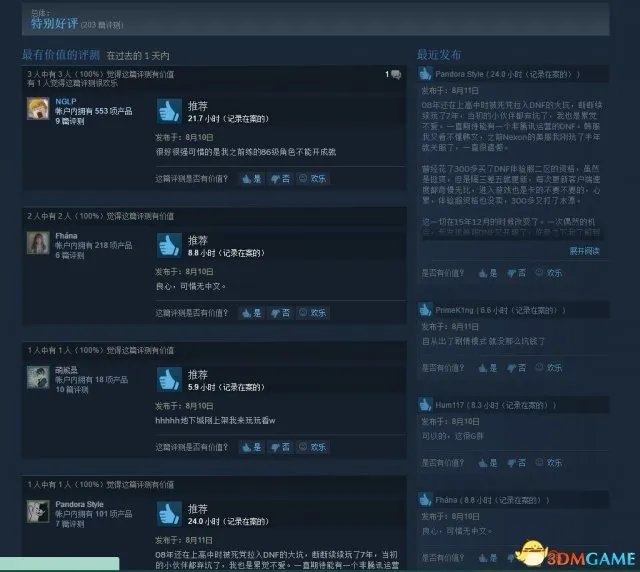Open the 最有价值的评测 heading link
Image resolution: width=640 pixels, height=572 pixels.
coord(60,55)
